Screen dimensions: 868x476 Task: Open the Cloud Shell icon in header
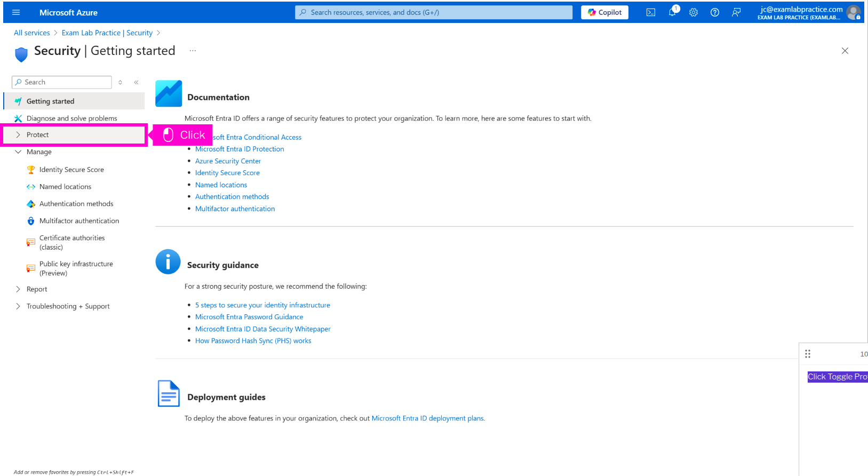point(650,12)
